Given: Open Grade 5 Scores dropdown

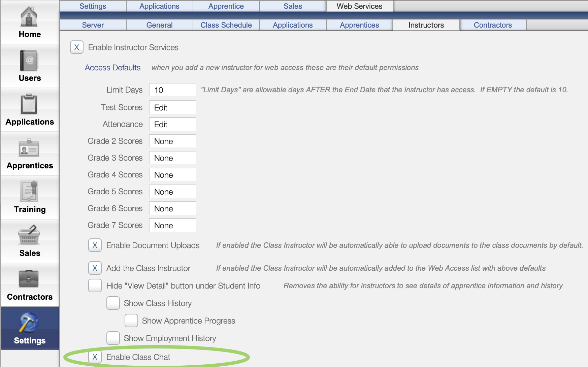Looking at the screenshot, I should (172, 192).
